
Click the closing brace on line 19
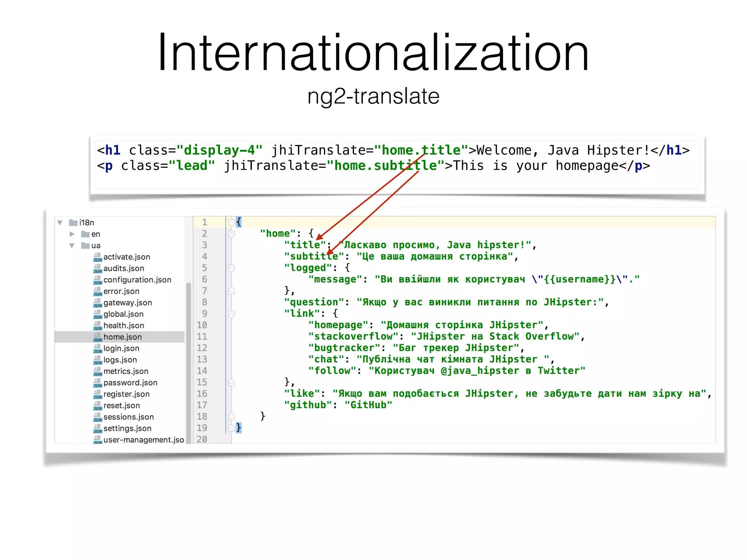[x=239, y=428]
